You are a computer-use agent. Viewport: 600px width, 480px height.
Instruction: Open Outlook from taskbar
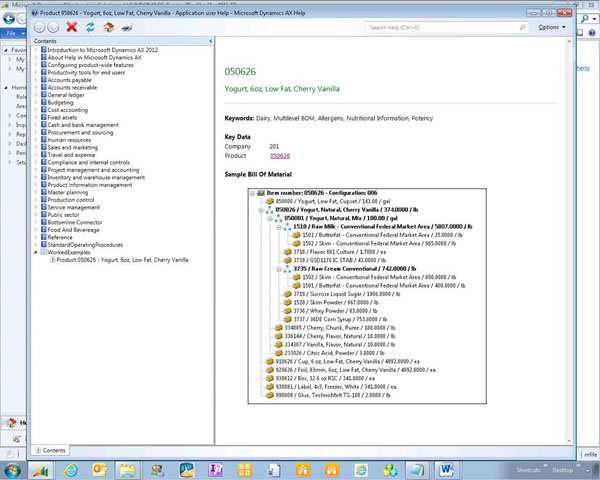tap(99, 470)
